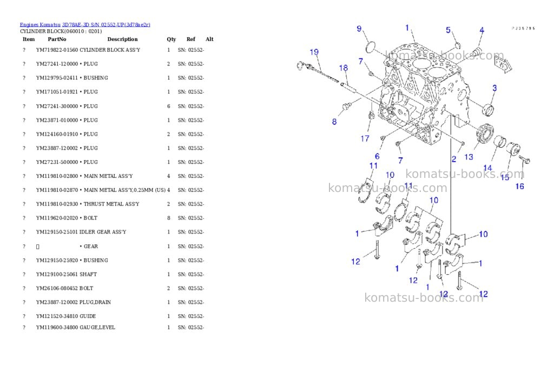
Task: Click callout number 9 in diagram
Action: coord(359,29)
